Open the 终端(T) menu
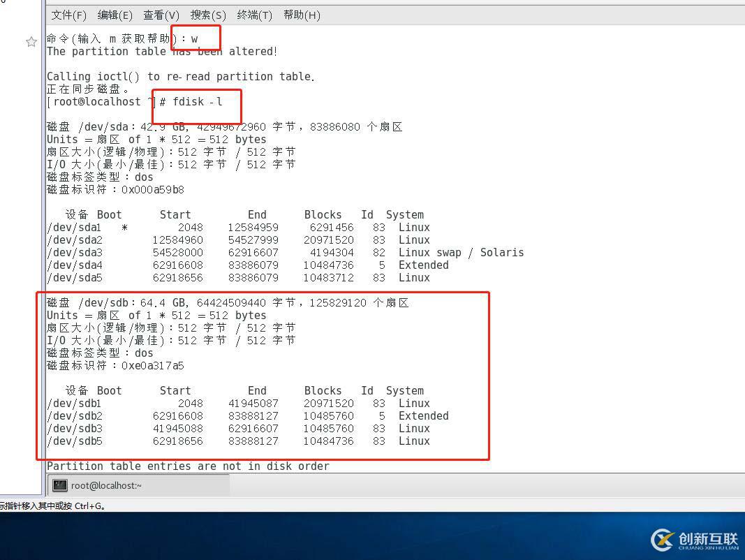Screen dimensions: 745x560 coord(253,15)
